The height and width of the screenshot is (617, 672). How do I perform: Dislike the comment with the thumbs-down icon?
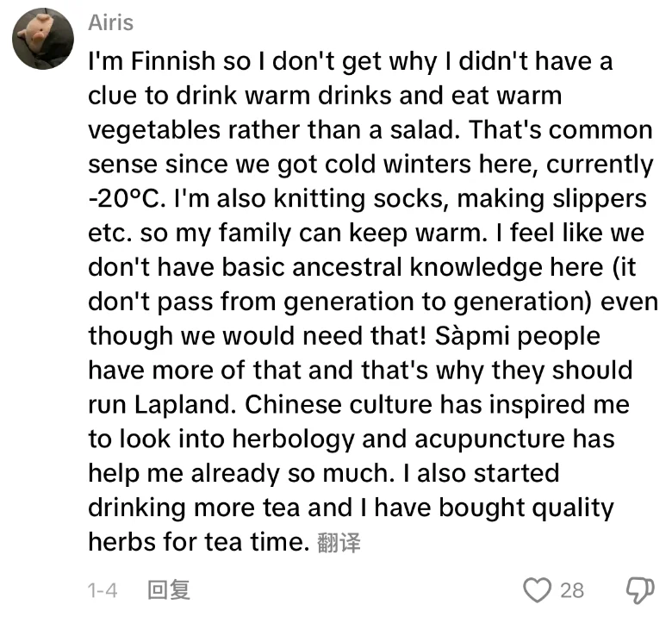click(x=636, y=589)
